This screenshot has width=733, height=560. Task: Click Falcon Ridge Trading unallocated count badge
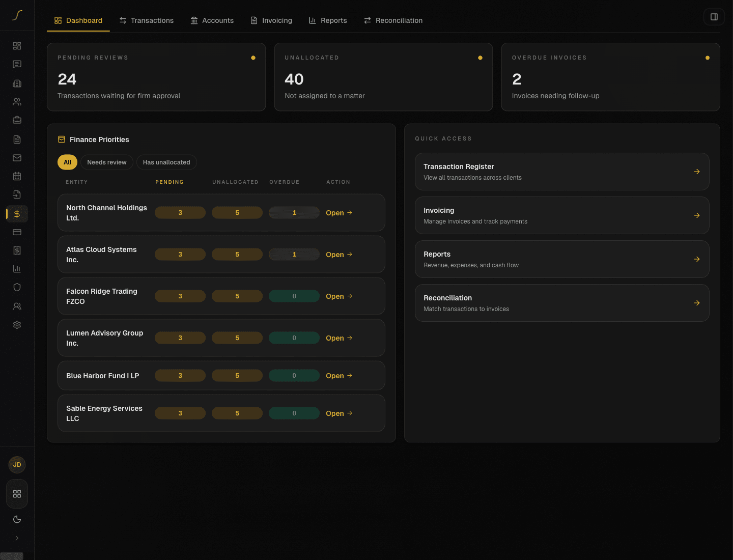[237, 296]
